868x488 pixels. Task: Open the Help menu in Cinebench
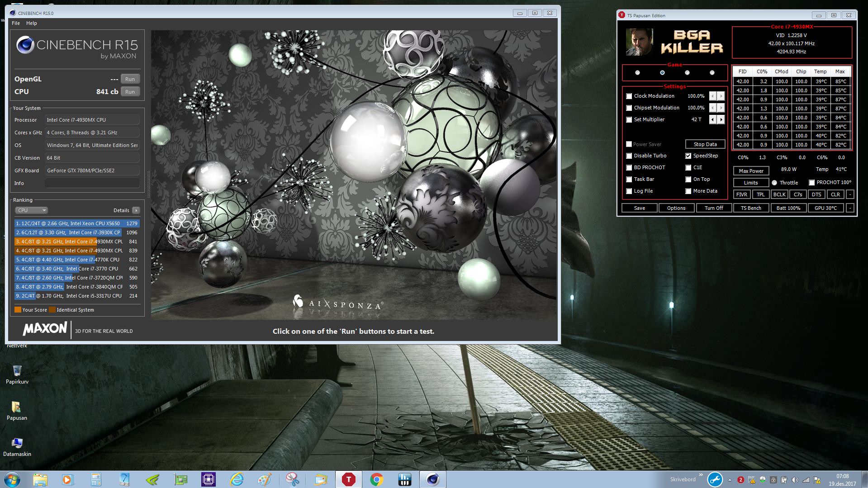point(31,23)
